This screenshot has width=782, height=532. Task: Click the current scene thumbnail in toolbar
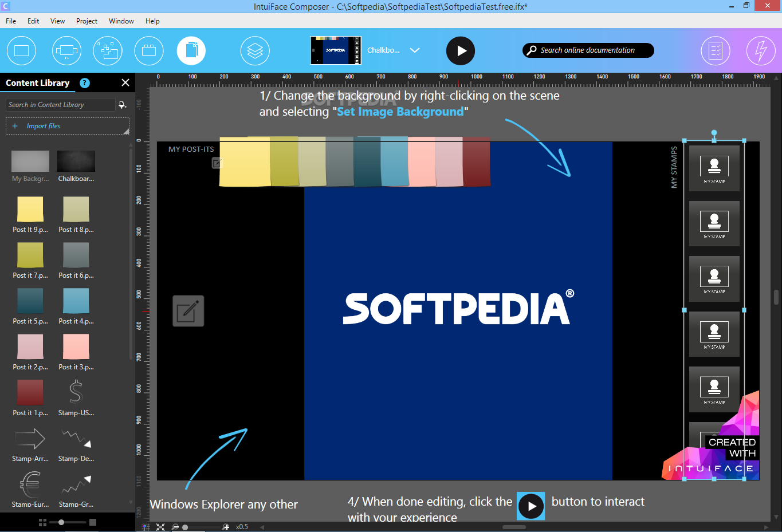coord(336,50)
